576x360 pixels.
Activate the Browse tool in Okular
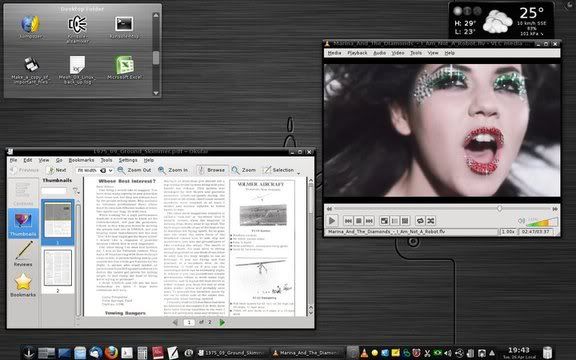[212, 170]
